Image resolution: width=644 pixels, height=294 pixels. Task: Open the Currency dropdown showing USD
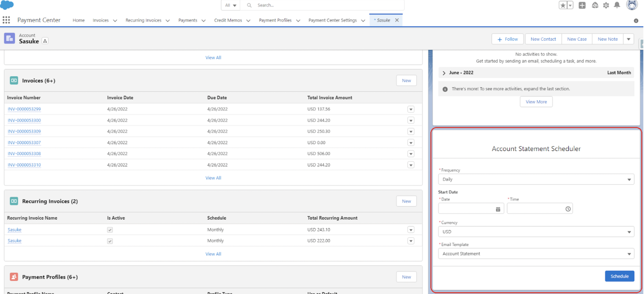(536, 232)
